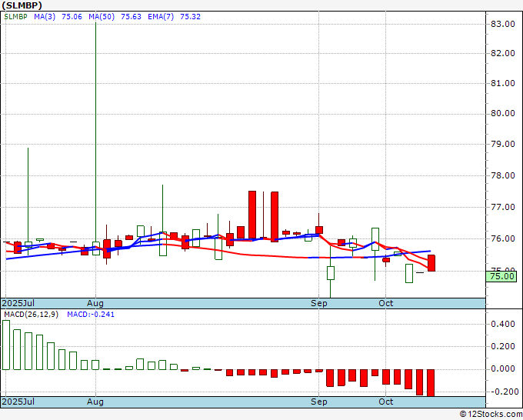Click Oct on the price chart axis

click(x=386, y=303)
